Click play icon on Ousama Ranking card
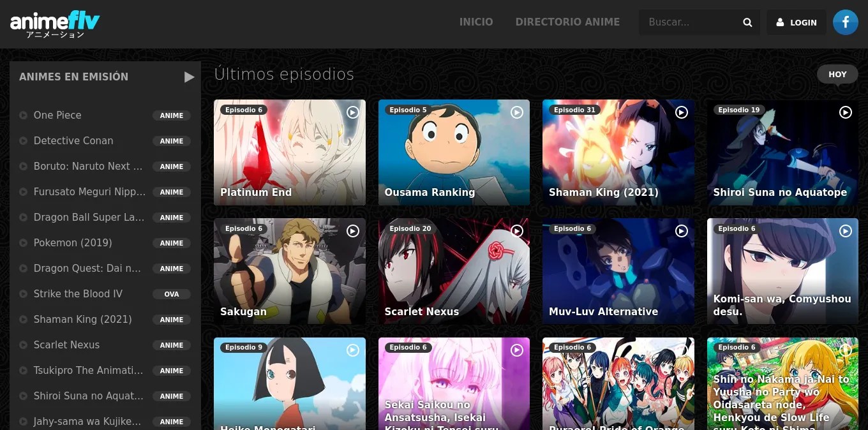 pyautogui.click(x=517, y=112)
